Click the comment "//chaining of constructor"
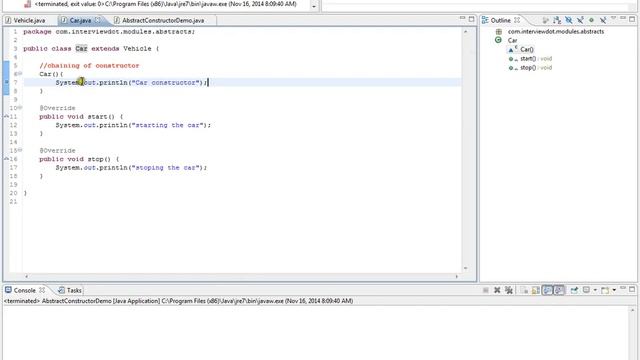The width and height of the screenshot is (640, 360). pos(89,65)
